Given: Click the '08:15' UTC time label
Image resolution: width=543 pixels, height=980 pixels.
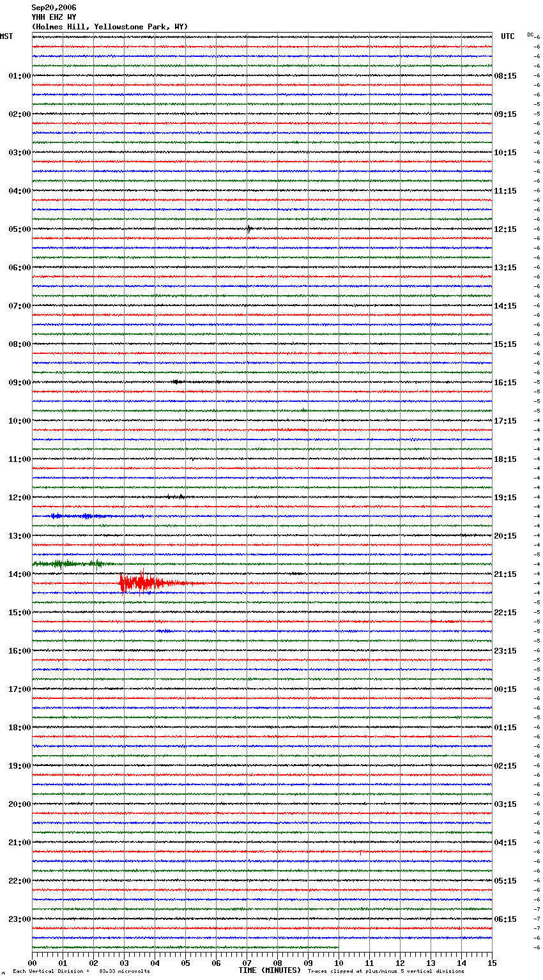Looking at the screenshot, I should coord(505,76).
